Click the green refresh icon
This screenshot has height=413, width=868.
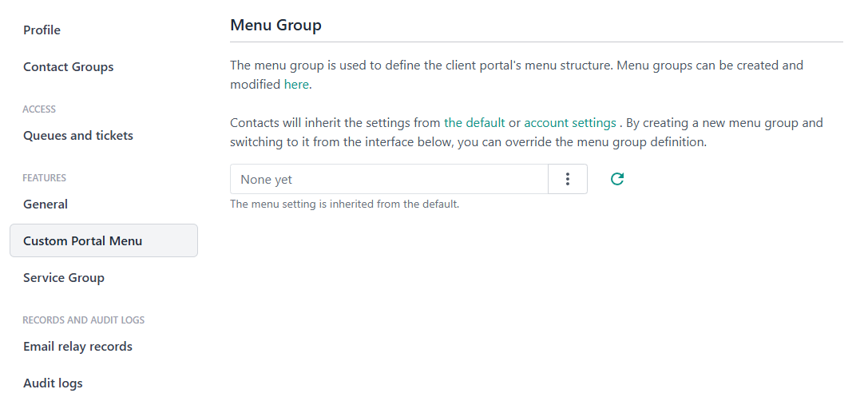(616, 179)
